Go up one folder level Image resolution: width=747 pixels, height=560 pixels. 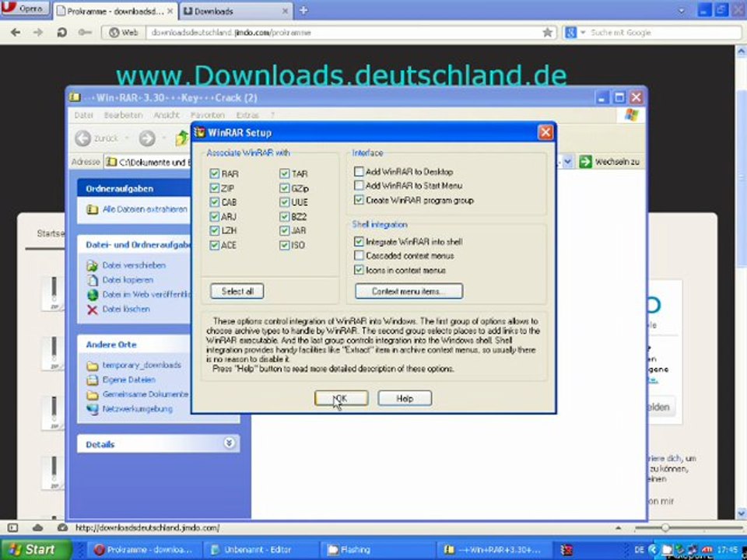(182, 138)
